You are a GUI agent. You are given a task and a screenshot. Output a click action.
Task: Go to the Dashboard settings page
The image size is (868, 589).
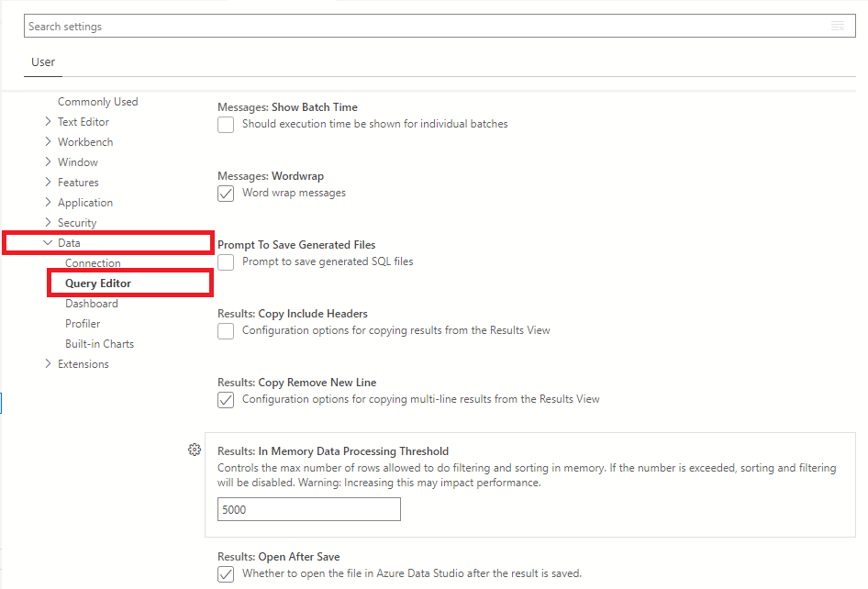click(91, 304)
